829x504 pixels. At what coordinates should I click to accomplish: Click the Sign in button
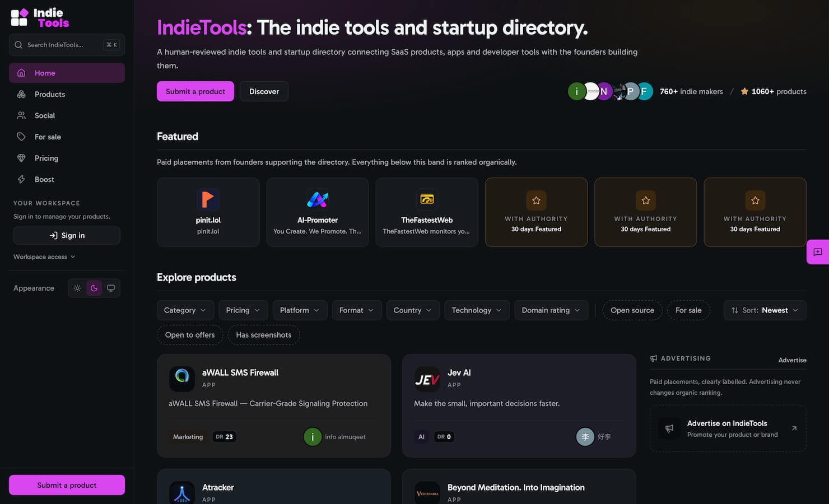67,235
